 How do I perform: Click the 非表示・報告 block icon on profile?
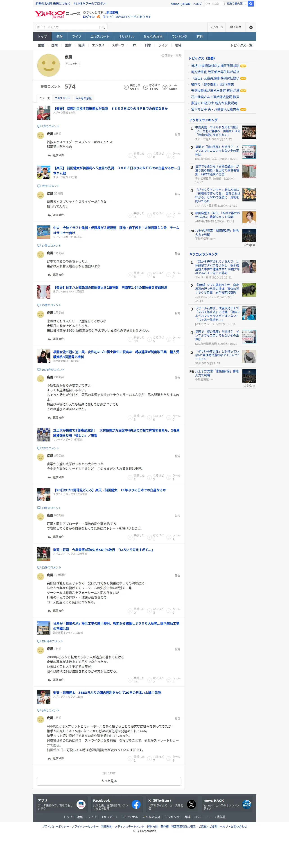(x=163, y=55)
